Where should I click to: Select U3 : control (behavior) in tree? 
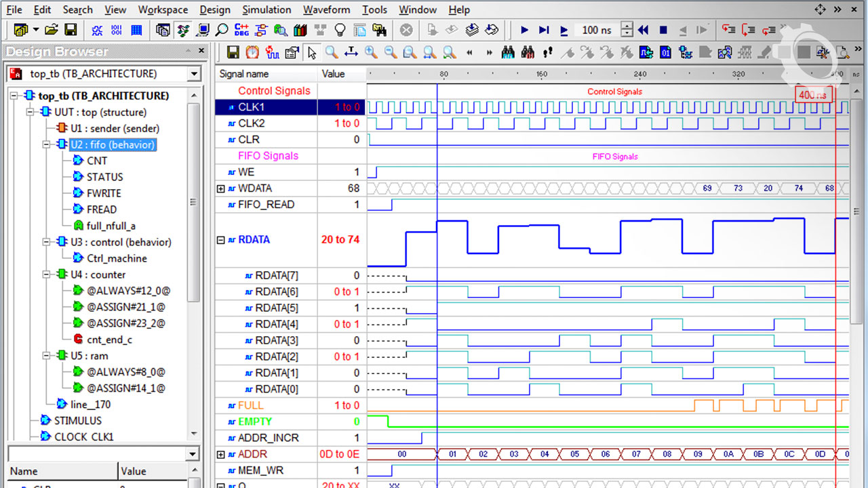(x=121, y=242)
